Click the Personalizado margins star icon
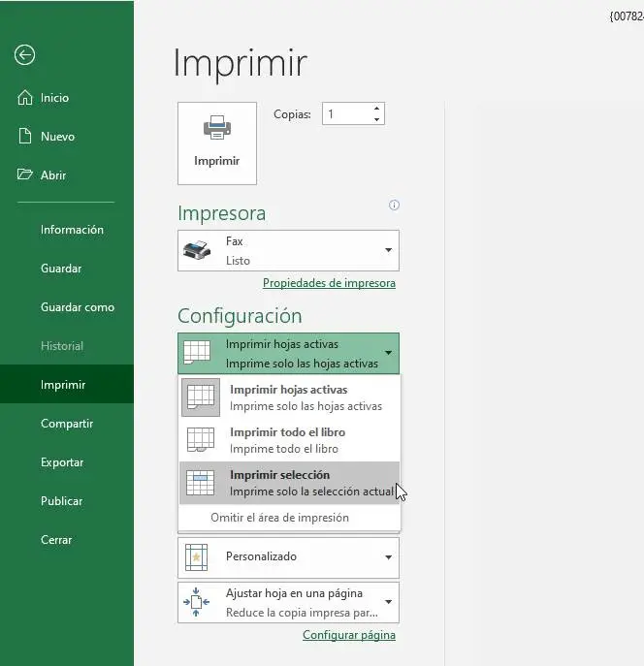Image resolution: width=644 pixels, height=666 pixels. tap(196, 556)
